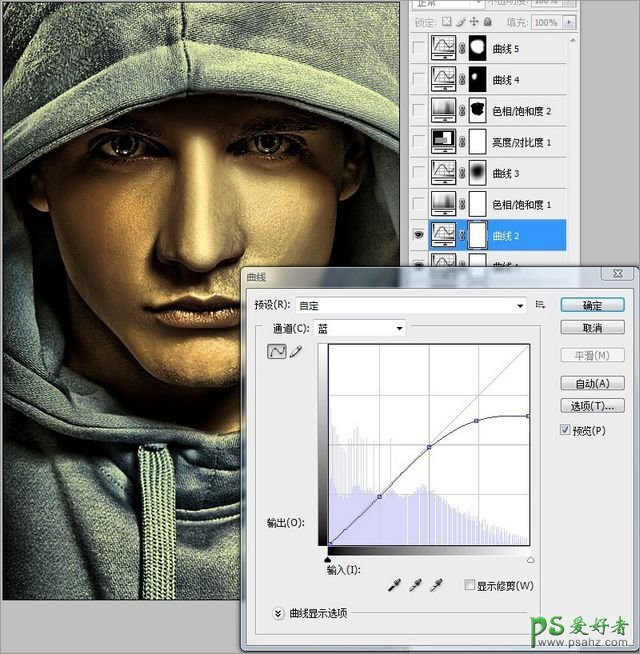Select the pencil draw-curve tool
The height and width of the screenshot is (654, 640).
295,352
